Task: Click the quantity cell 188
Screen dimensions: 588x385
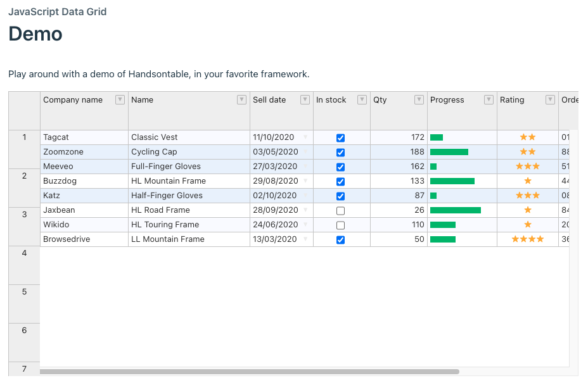Action: [x=399, y=152]
